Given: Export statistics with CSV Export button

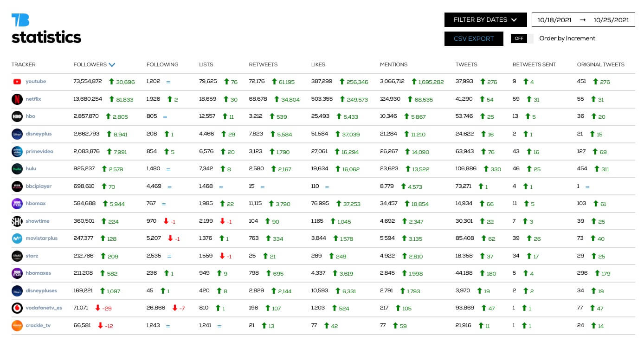Looking at the screenshot, I should click(474, 39).
